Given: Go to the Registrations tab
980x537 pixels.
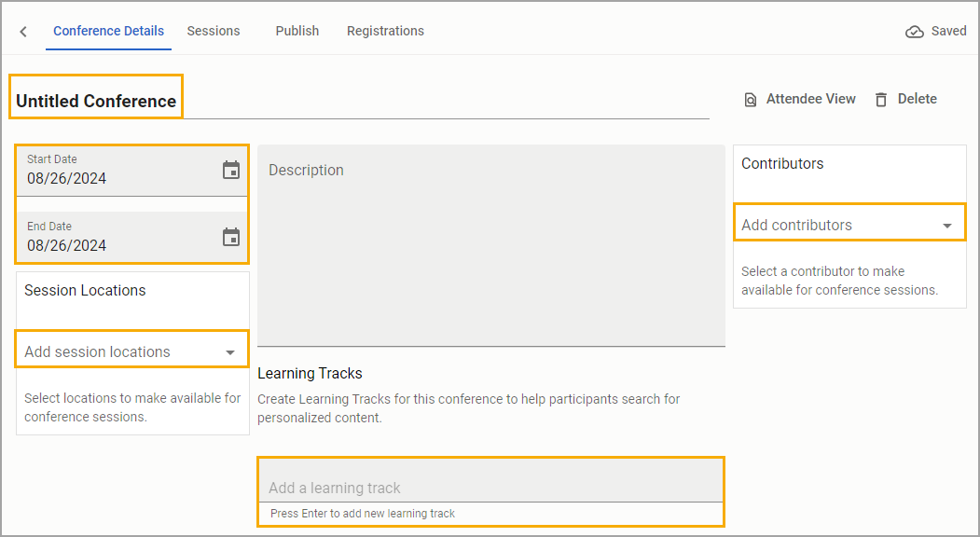Looking at the screenshot, I should coord(385,31).
